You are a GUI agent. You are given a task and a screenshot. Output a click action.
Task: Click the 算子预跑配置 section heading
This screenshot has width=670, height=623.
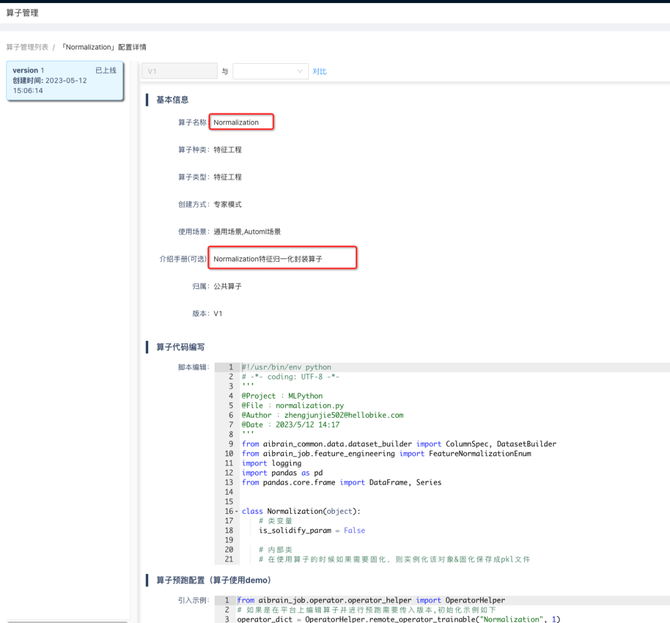point(213,580)
